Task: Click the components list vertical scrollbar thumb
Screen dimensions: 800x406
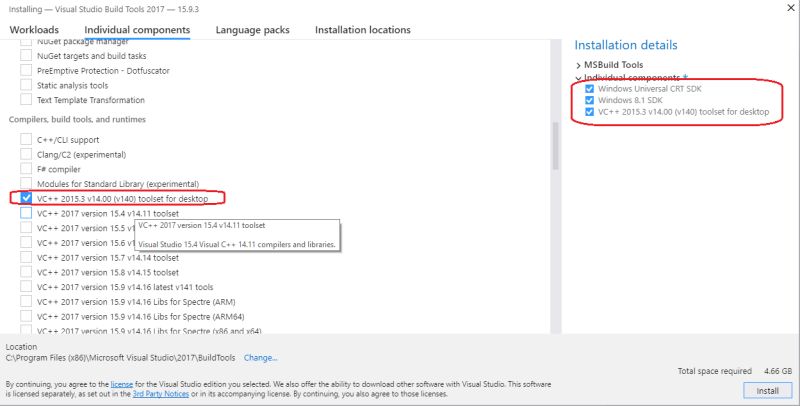Action: point(555,146)
